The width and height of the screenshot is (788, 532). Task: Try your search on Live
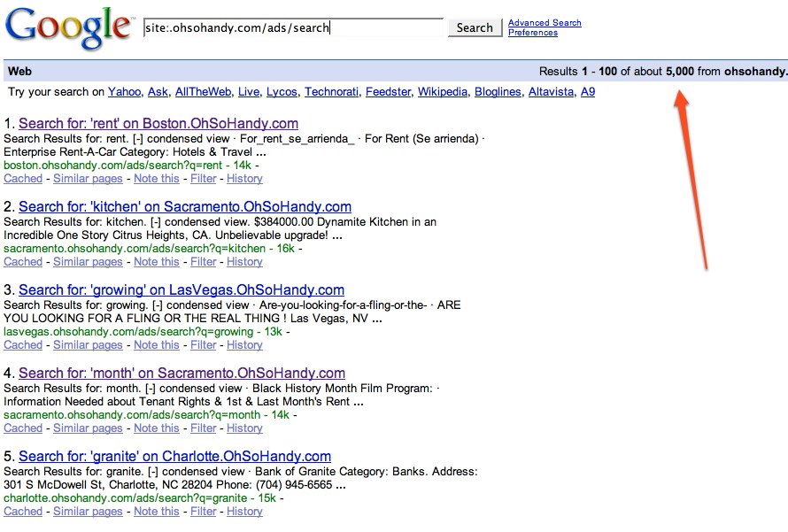[249, 92]
